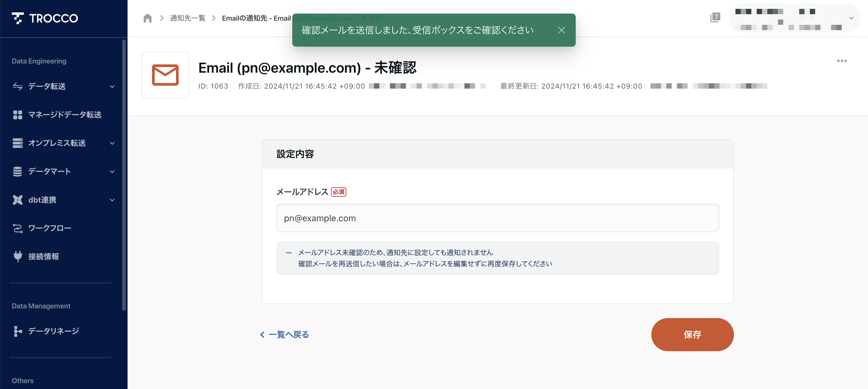Click the メールアドレス input field
Screen dimensions: 868x389
click(x=497, y=218)
